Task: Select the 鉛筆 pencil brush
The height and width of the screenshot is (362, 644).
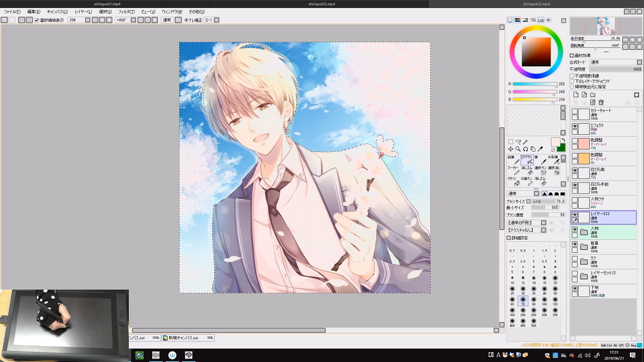Action: pos(513,160)
